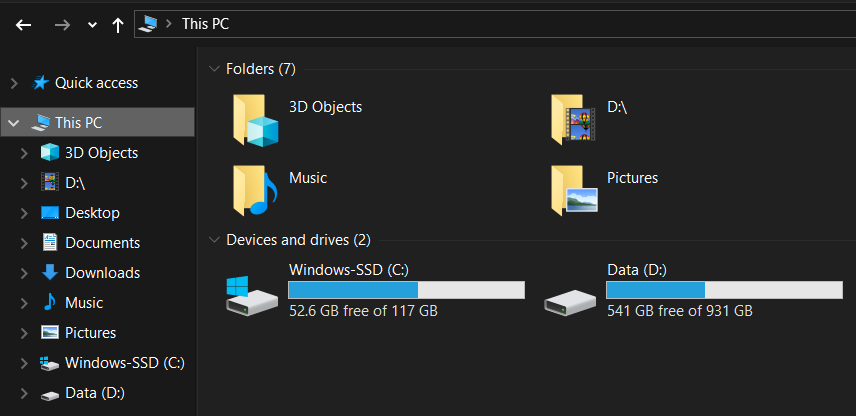Expand 3D Objects in the sidebar tree
The height and width of the screenshot is (416, 856).
tap(24, 153)
